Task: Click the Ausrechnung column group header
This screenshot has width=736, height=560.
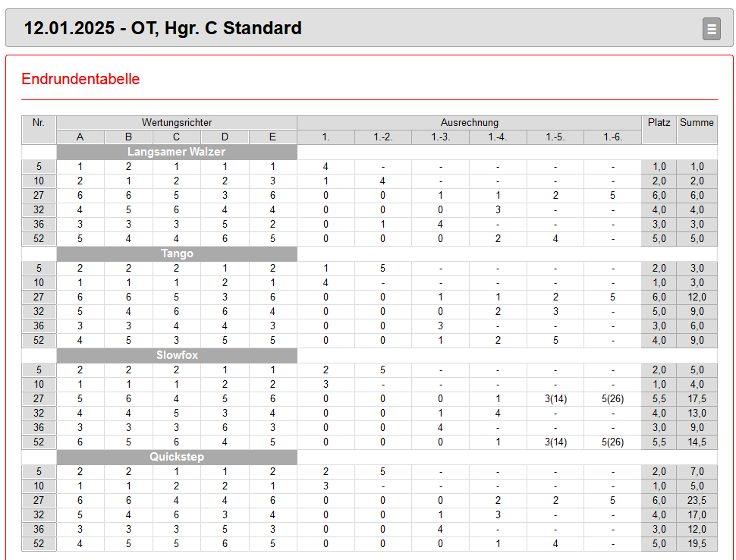Action: point(469,122)
